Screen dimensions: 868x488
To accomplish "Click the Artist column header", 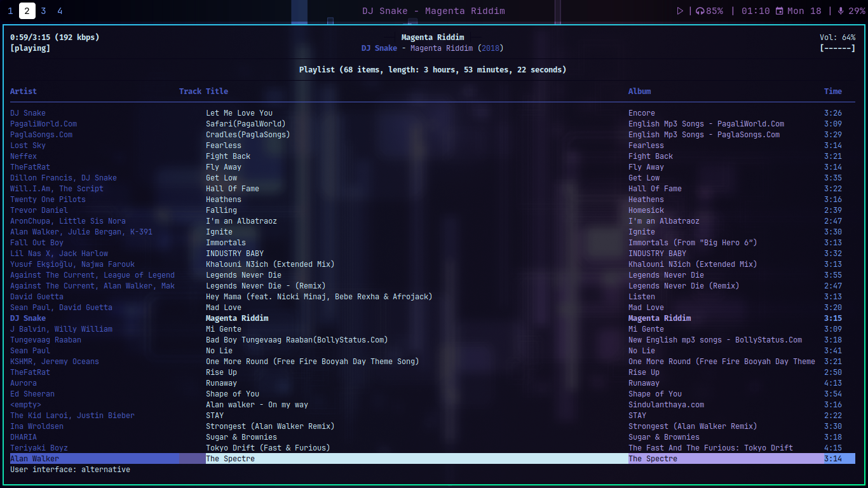I will [x=24, y=91].
